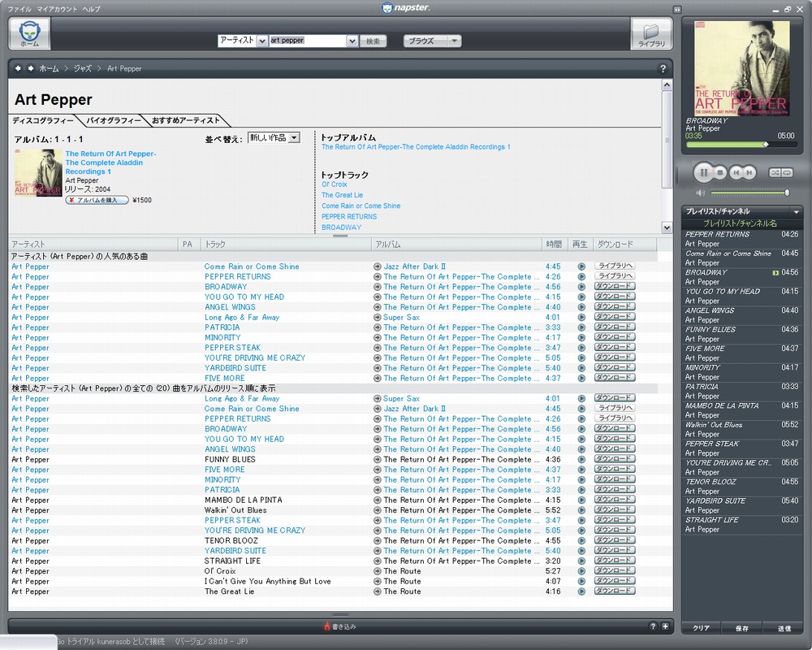
Task: Expand the プレイリスト/チャンネル dropdown arrow
Action: click(x=796, y=212)
